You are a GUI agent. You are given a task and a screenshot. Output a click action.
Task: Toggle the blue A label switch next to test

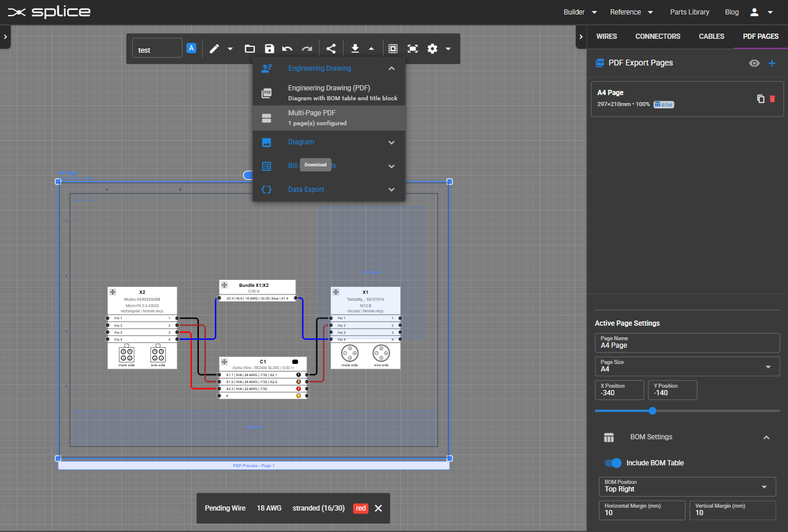[192, 48]
